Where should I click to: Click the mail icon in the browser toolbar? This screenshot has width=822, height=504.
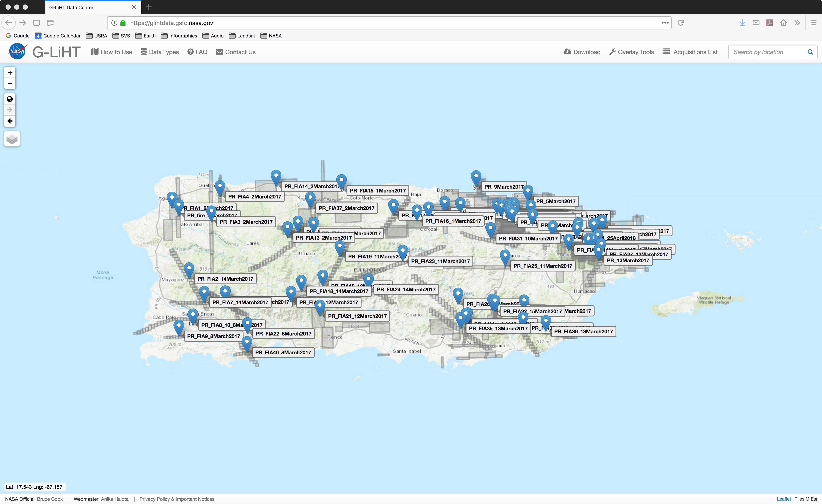click(756, 23)
